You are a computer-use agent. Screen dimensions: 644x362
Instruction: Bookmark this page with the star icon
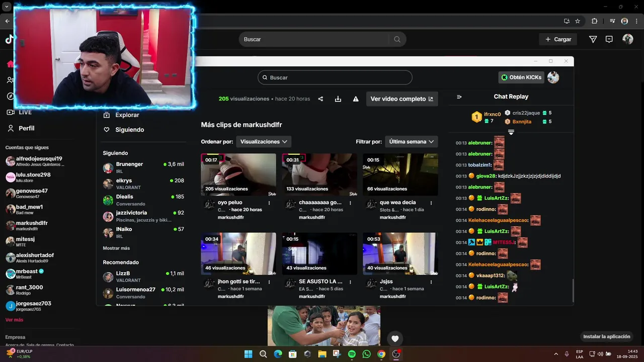pyautogui.click(x=578, y=21)
